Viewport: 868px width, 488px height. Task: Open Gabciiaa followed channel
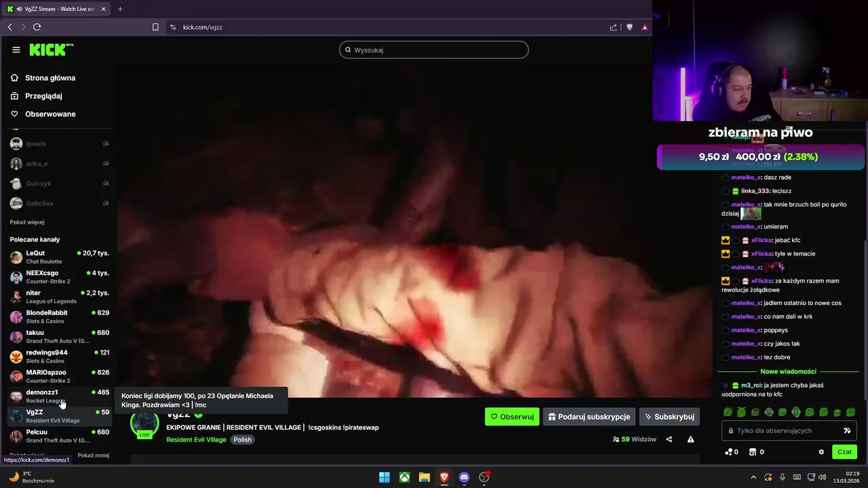pos(60,203)
